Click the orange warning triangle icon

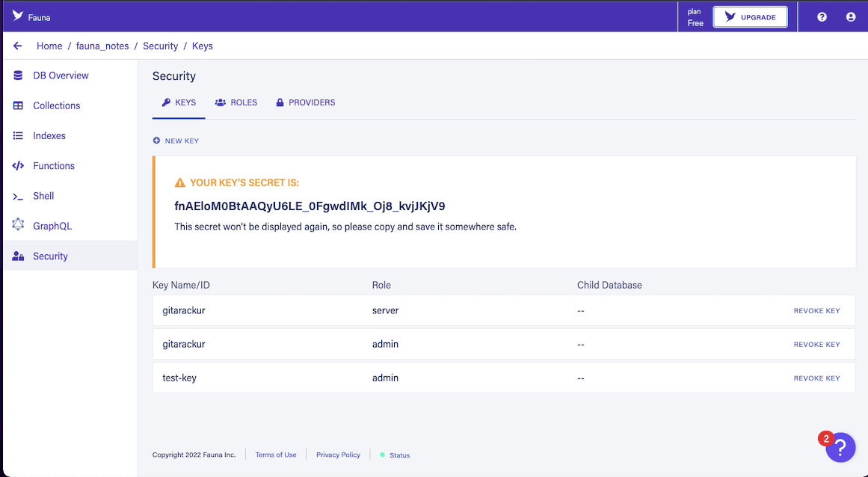pyautogui.click(x=180, y=182)
